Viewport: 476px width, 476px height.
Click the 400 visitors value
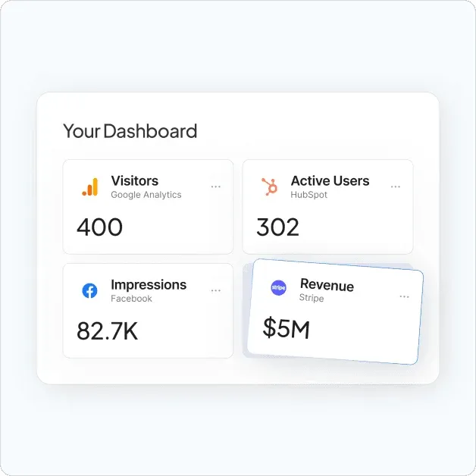coord(99,227)
